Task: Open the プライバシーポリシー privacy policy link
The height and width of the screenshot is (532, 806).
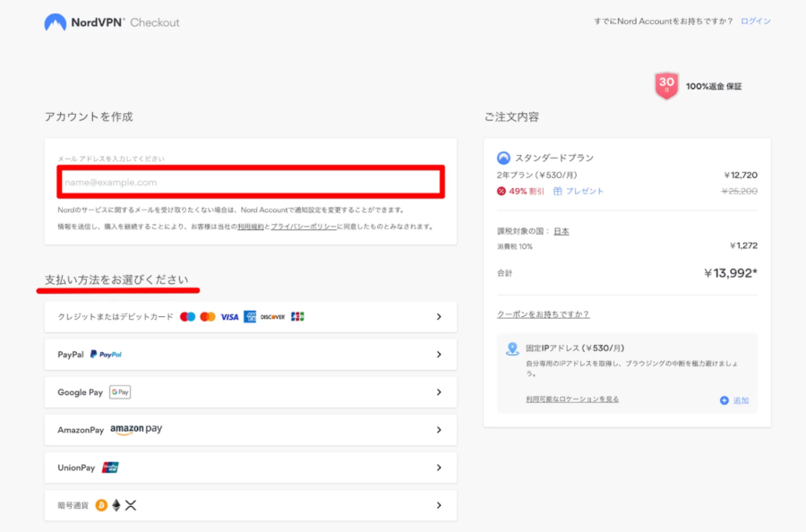Action: click(304, 227)
